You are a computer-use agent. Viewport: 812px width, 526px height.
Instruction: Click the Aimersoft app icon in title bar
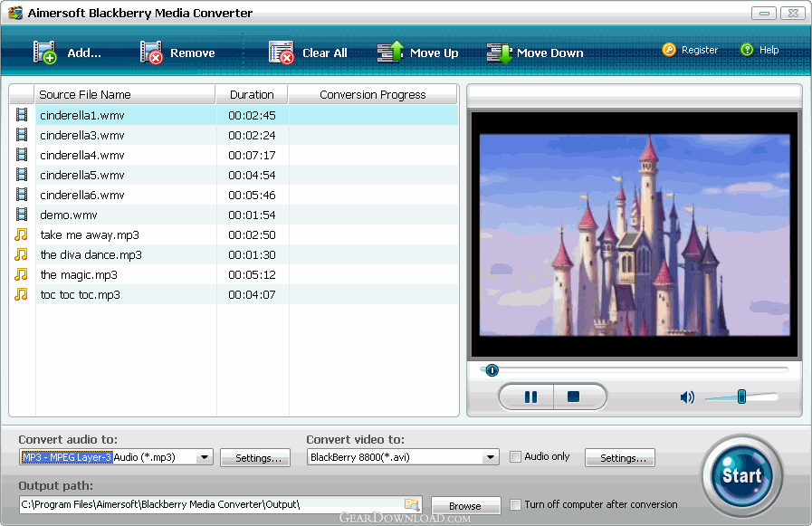tap(15, 13)
